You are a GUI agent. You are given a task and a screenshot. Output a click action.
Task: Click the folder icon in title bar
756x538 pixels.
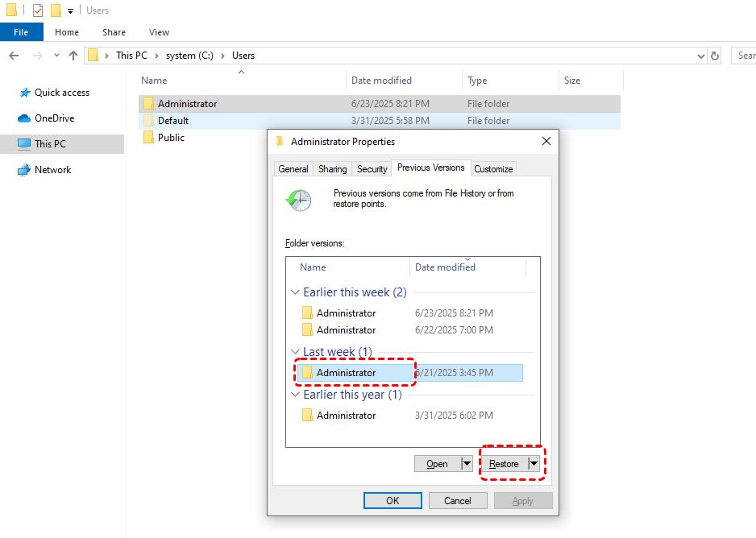click(x=11, y=10)
